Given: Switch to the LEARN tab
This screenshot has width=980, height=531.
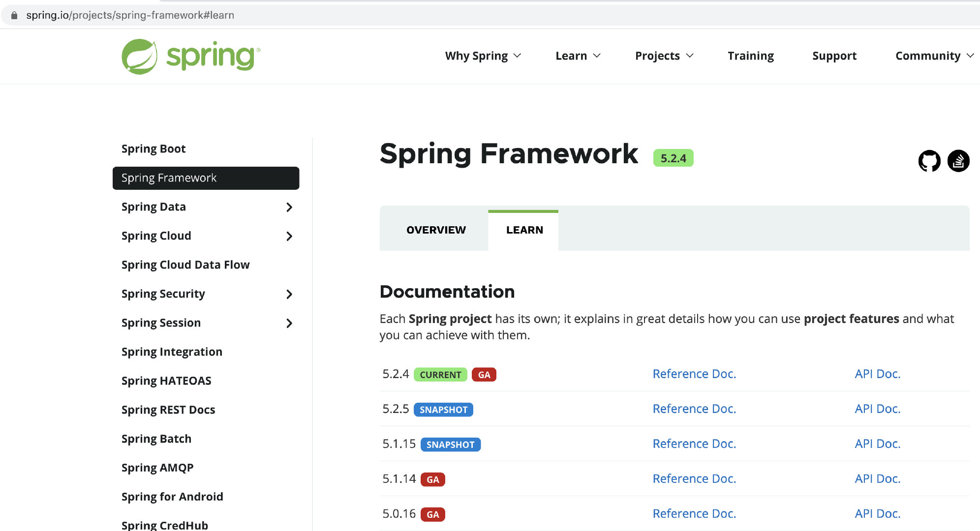Looking at the screenshot, I should point(524,230).
